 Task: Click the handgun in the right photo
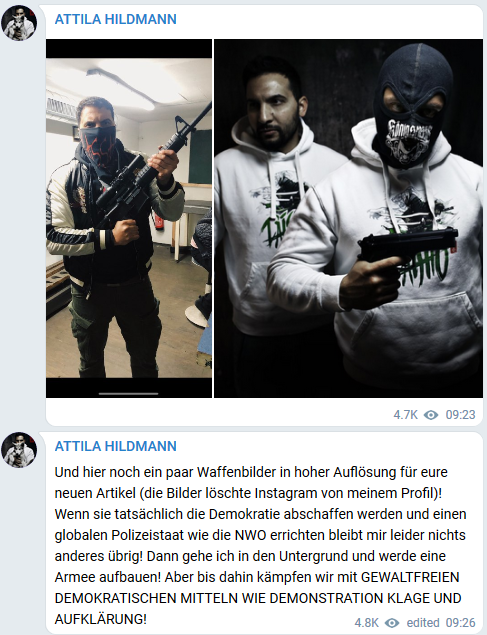coord(408,247)
